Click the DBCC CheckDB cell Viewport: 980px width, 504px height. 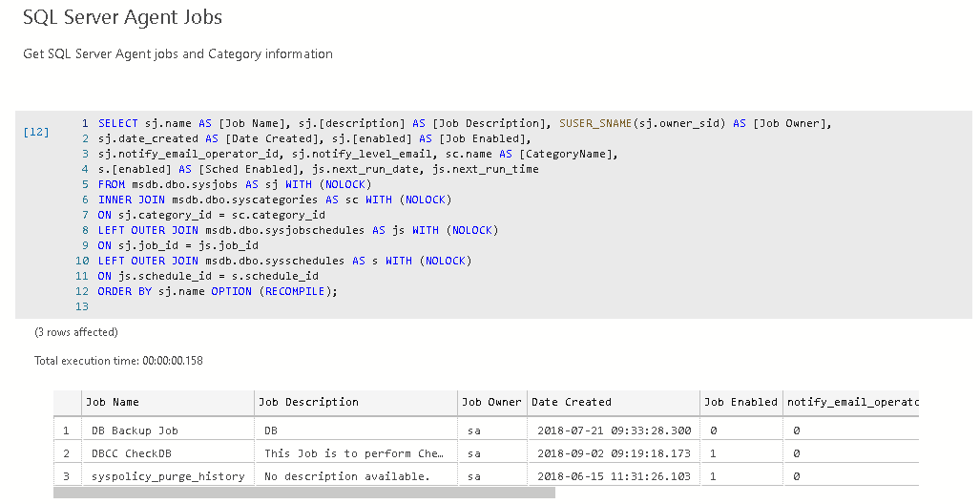tap(132, 453)
